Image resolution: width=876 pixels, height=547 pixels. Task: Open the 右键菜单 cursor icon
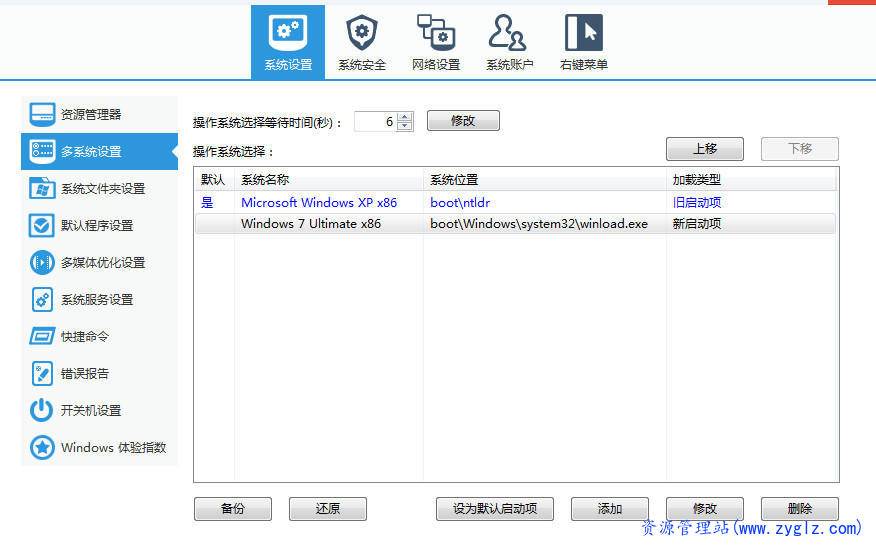click(x=583, y=32)
